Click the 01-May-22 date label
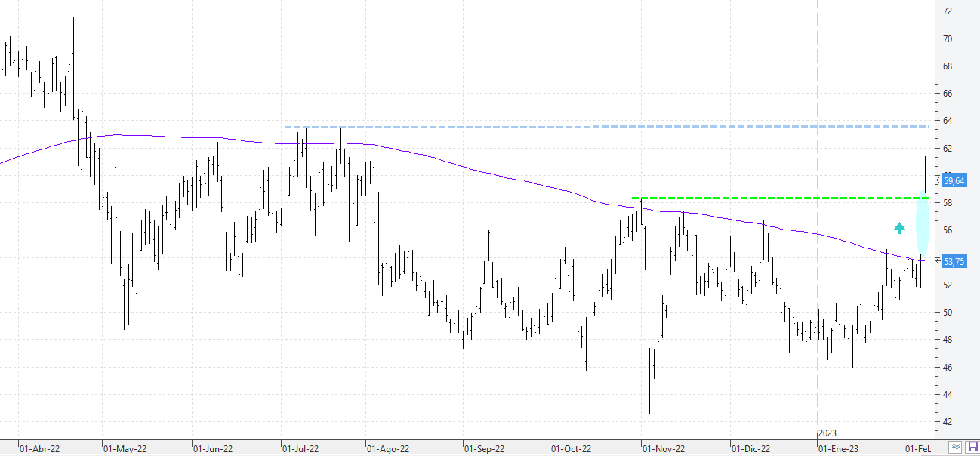 (125, 448)
